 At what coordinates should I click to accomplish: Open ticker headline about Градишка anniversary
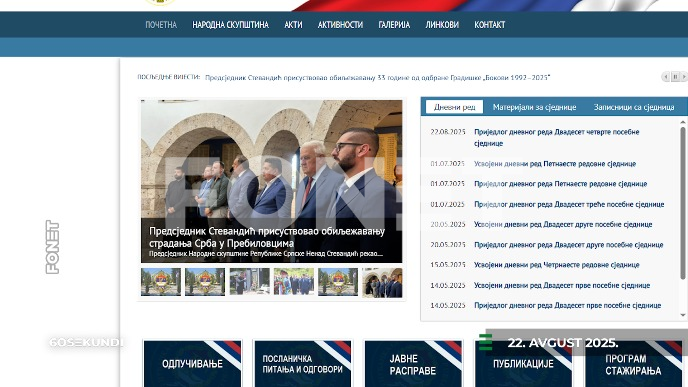377,78
